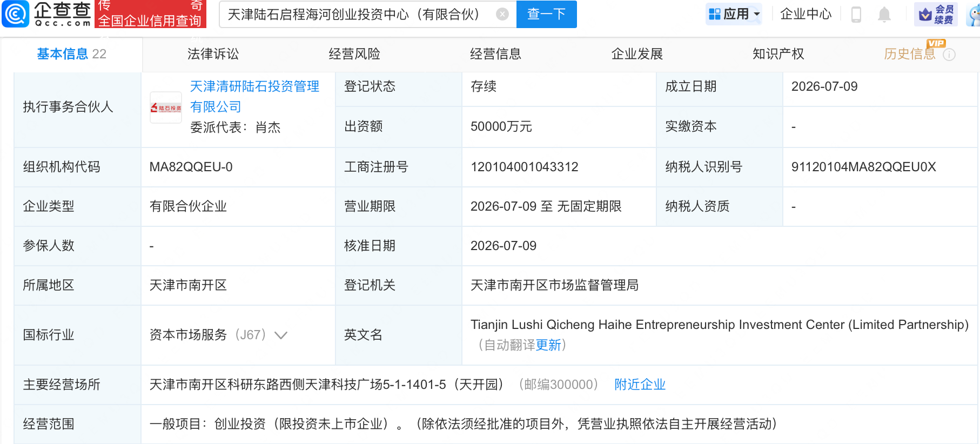Click the Qichacha logo icon
The height and width of the screenshot is (444, 980).
coord(16,14)
